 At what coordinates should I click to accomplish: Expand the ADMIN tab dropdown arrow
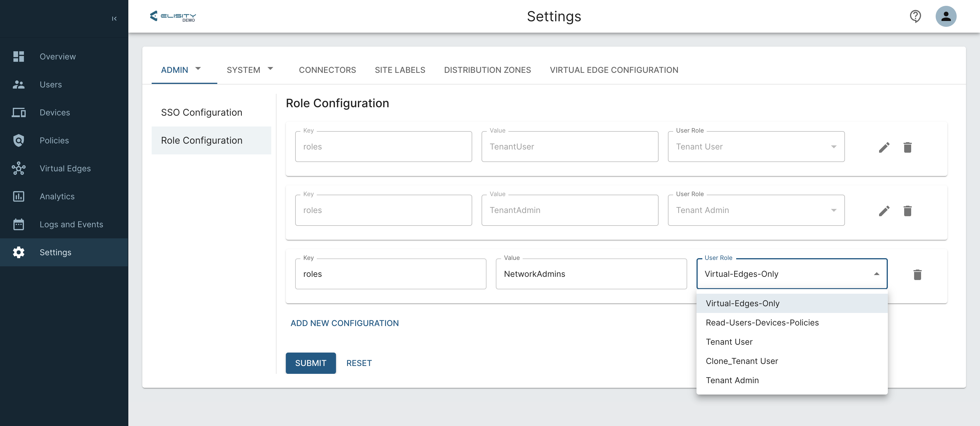click(x=198, y=69)
